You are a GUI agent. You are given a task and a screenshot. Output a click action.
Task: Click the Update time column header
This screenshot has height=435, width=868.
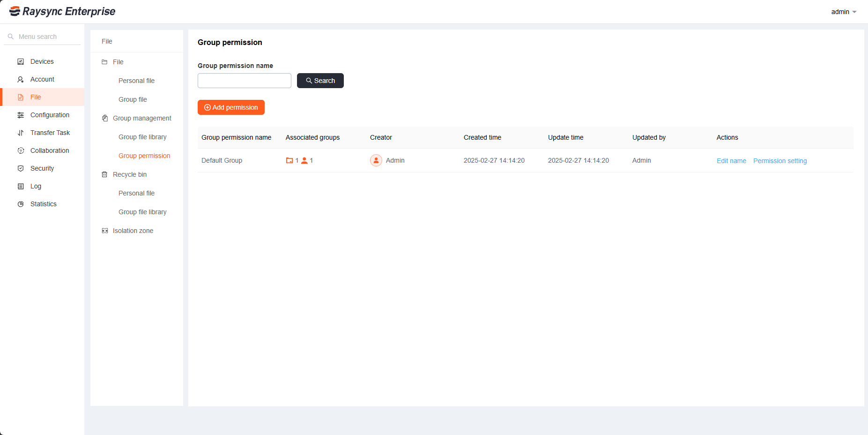point(566,137)
